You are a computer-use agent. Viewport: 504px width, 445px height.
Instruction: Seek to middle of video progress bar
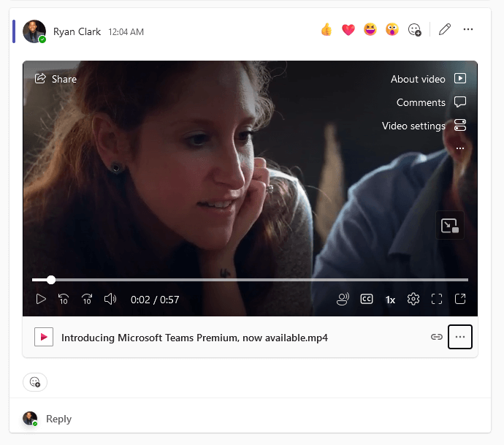[x=250, y=280]
